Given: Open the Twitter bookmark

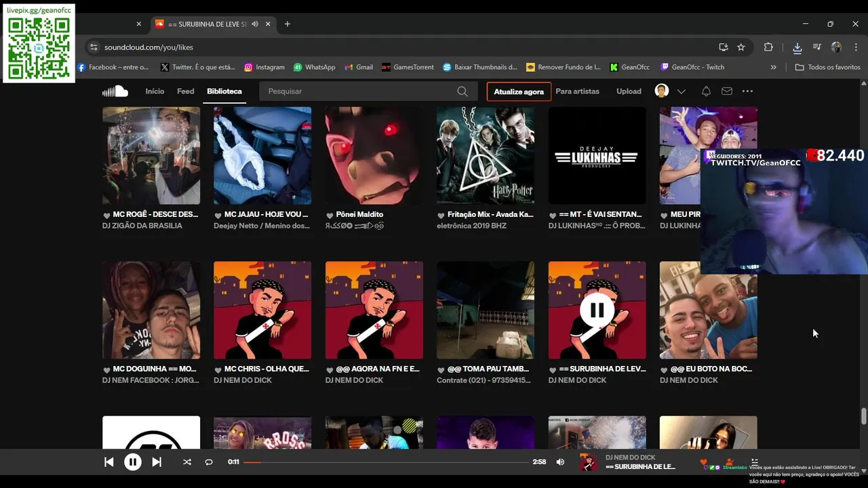Looking at the screenshot, I should pyautogui.click(x=198, y=67).
